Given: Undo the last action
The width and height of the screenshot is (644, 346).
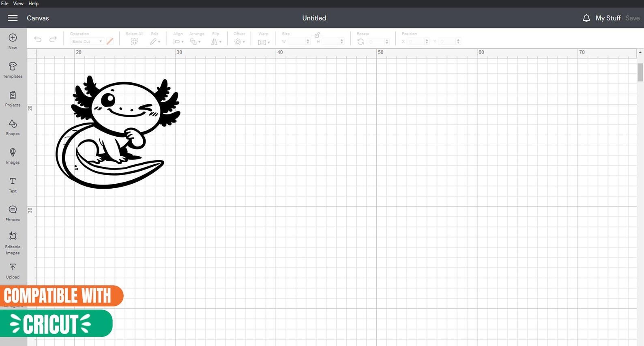Looking at the screenshot, I should [x=38, y=39].
